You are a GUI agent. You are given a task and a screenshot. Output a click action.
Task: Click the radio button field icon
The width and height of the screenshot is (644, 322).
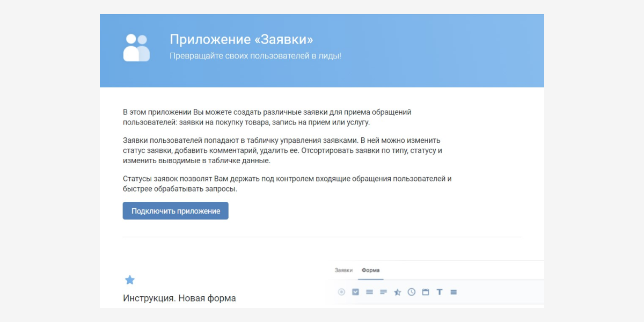341,292
